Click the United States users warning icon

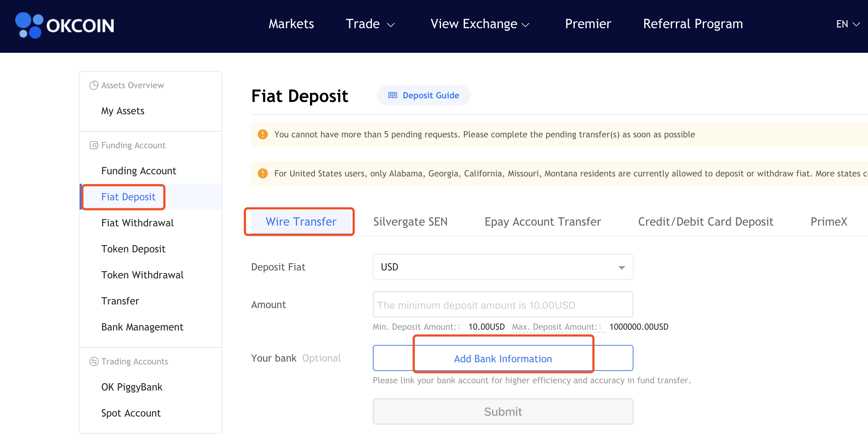pos(263,174)
